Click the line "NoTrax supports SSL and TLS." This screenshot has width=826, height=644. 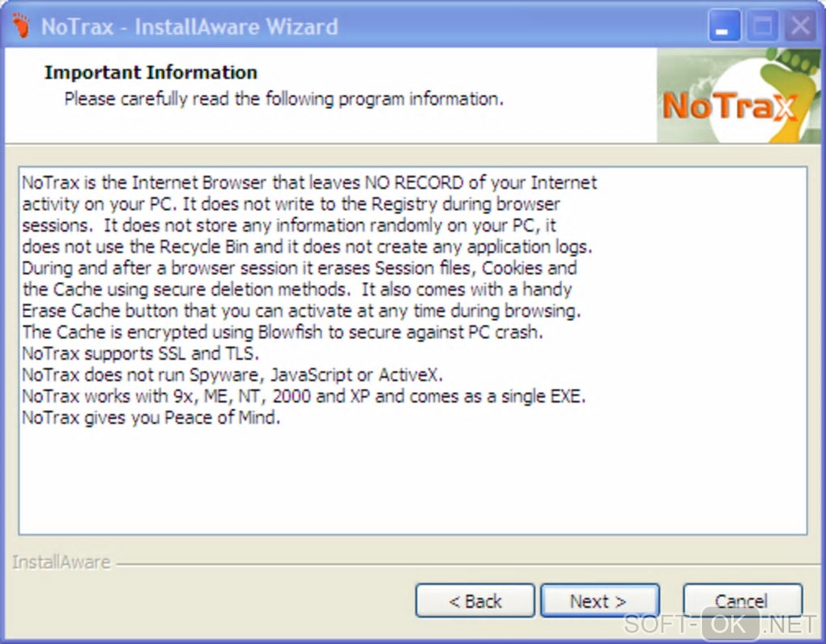(141, 353)
